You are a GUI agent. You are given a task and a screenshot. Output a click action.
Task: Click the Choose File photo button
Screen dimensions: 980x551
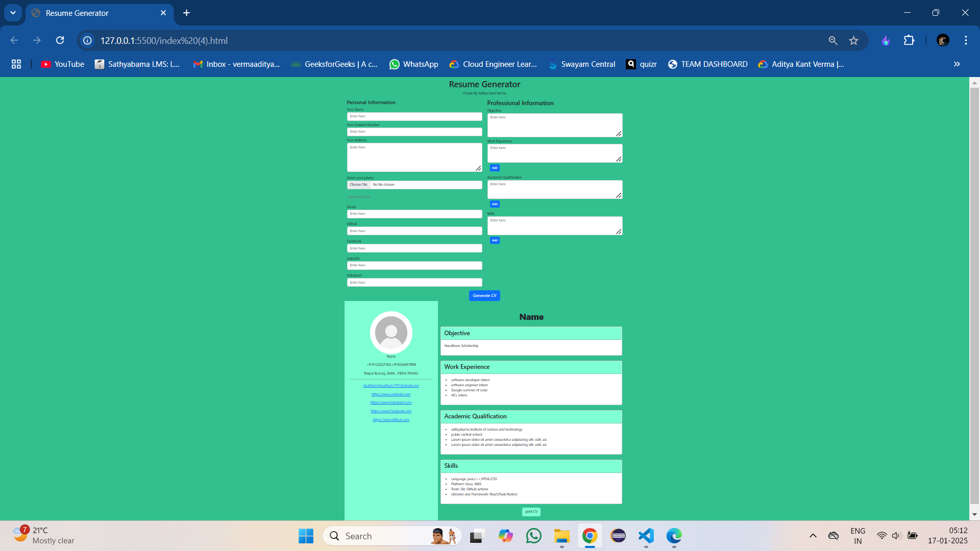pyautogui.click(x=358, y=185)
